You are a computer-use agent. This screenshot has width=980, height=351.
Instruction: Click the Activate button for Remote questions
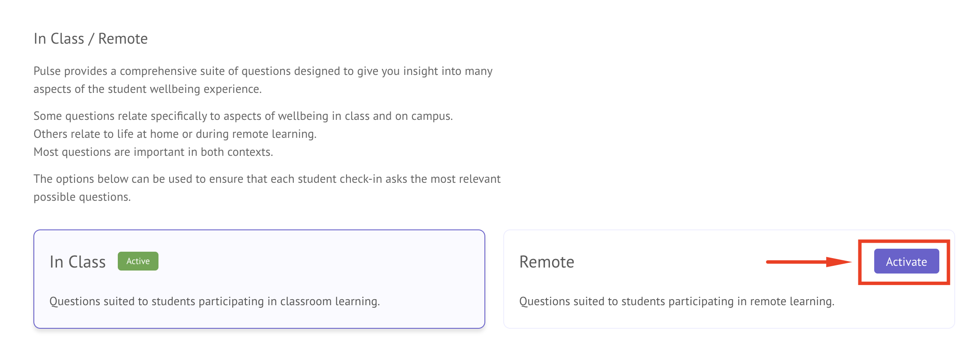(x=906, y=261)
